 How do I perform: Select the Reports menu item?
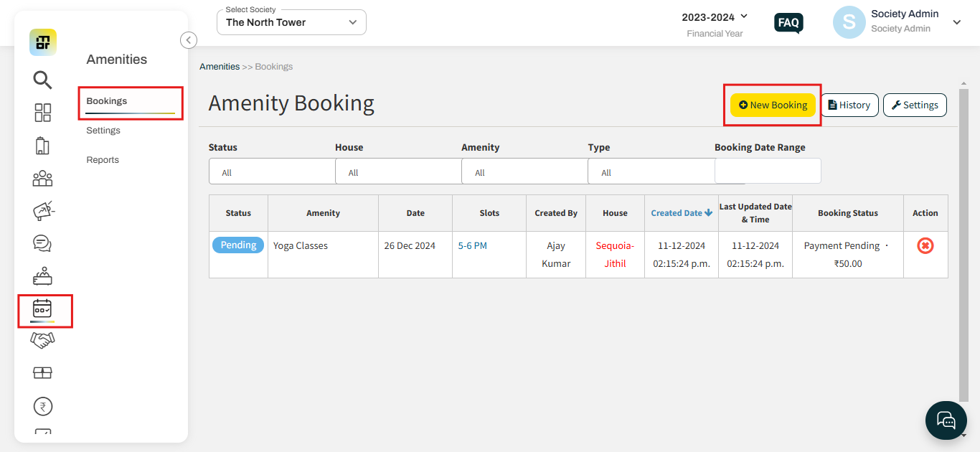[x=103, y=160]
